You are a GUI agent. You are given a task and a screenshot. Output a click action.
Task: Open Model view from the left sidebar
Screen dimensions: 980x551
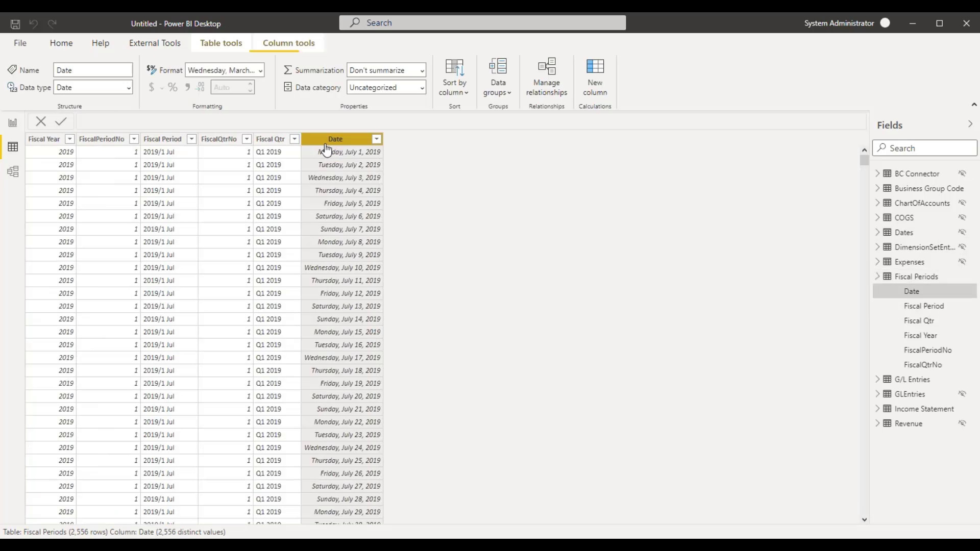[x=13, y=172]
